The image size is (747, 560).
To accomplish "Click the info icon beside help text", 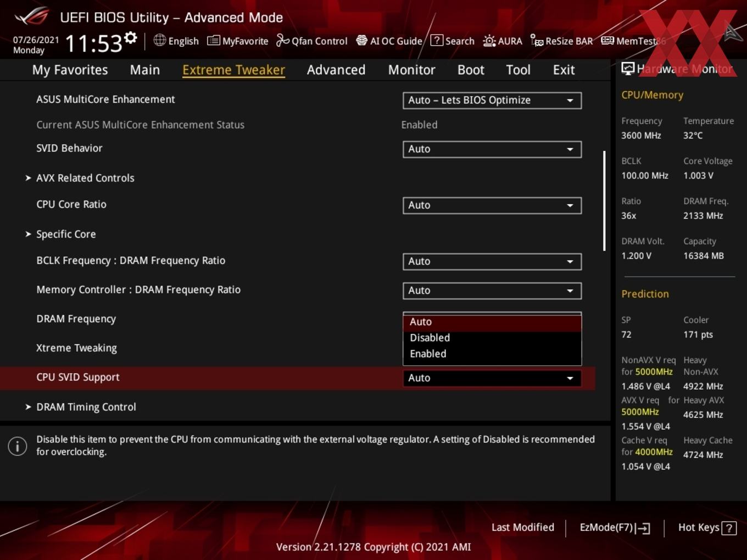I will (x=17, y=446).
